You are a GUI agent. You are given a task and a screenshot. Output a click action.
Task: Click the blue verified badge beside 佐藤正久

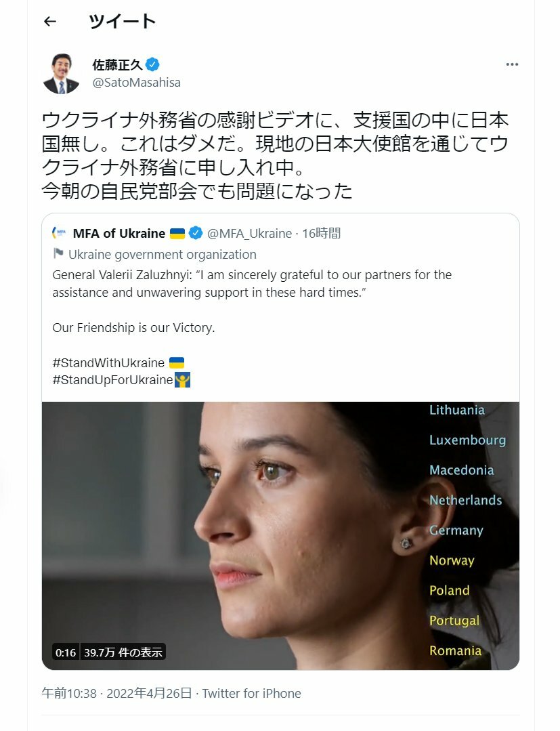(152, 64)
